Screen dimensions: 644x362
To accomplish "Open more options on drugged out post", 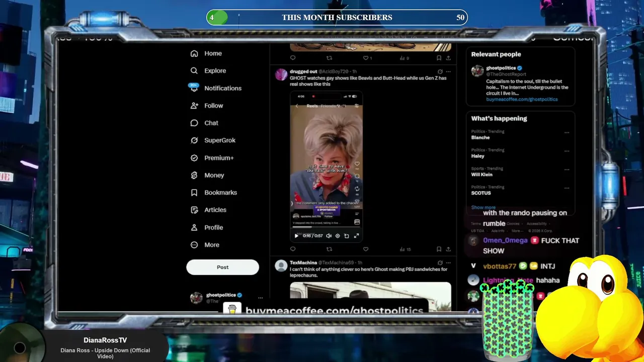I will [x=448, y=72].
